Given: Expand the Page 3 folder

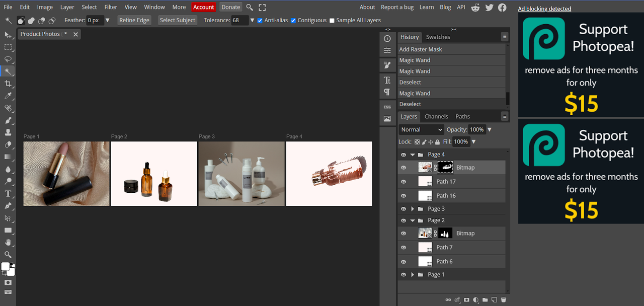Looking at the screenshot, I should pyautogui.click(x=413, y=209).
